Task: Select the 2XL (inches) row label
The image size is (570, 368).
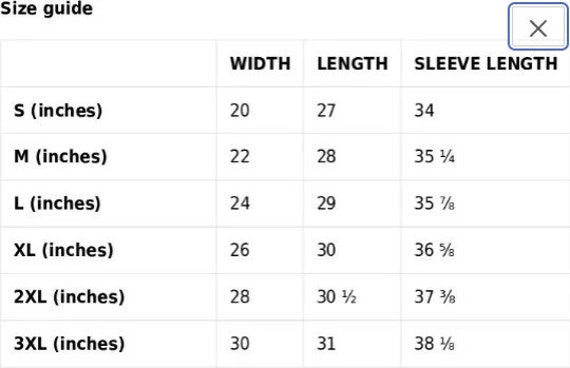Action: pos(69,297)
